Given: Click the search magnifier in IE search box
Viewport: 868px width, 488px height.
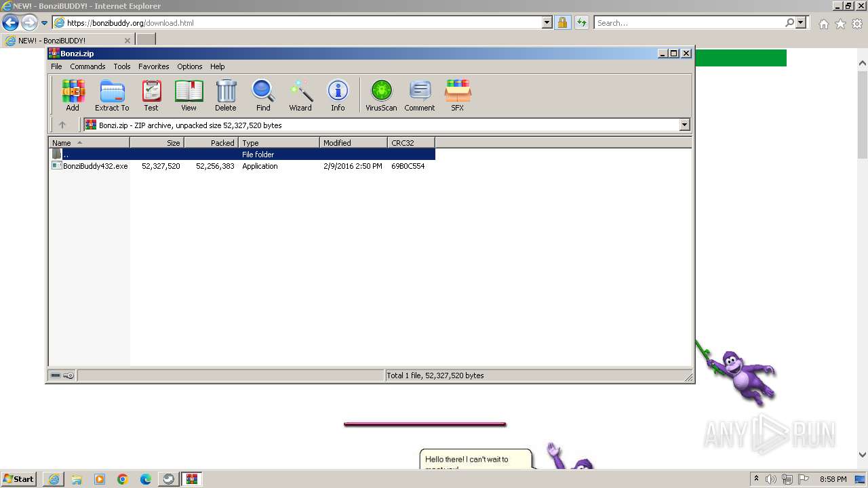Looking at the screenshot, I should click(789, 22).
